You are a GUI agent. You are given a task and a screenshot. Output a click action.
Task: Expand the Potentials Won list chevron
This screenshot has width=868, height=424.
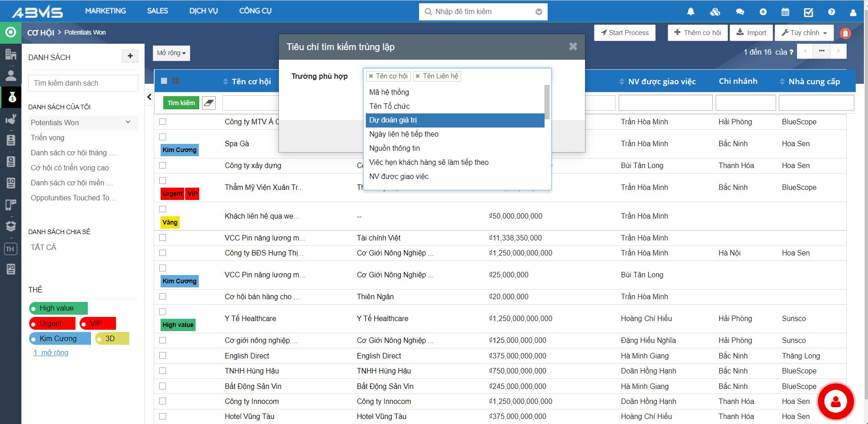(128, 122)
